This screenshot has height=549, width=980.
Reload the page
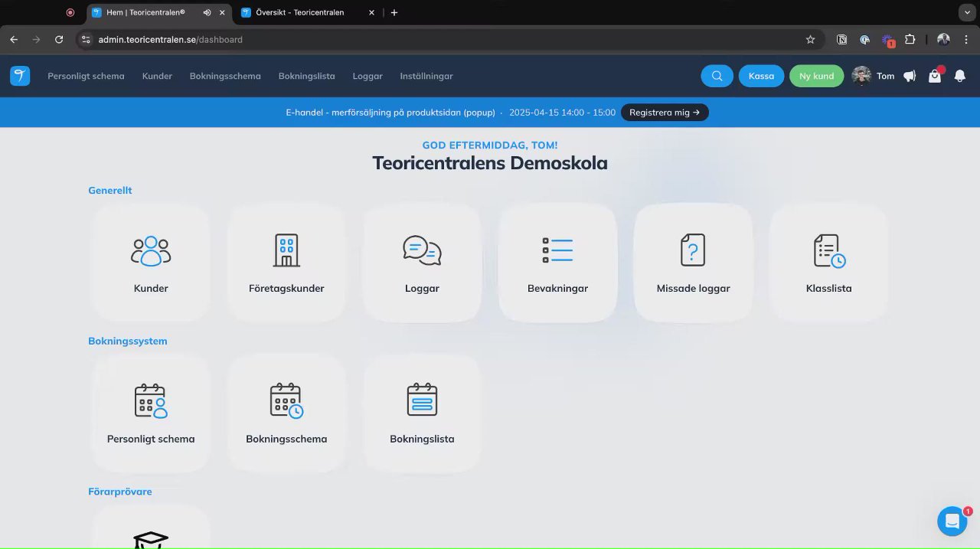(x=59, y=39)
